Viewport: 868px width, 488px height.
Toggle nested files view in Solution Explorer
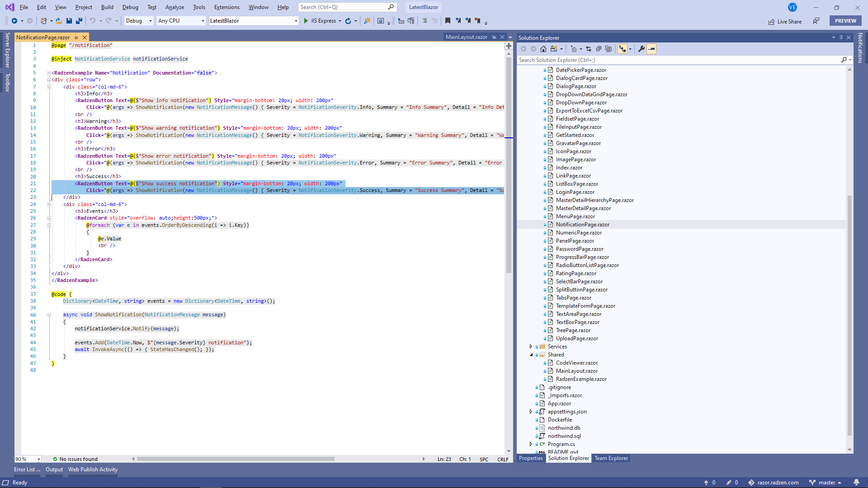tap(623, 49)
